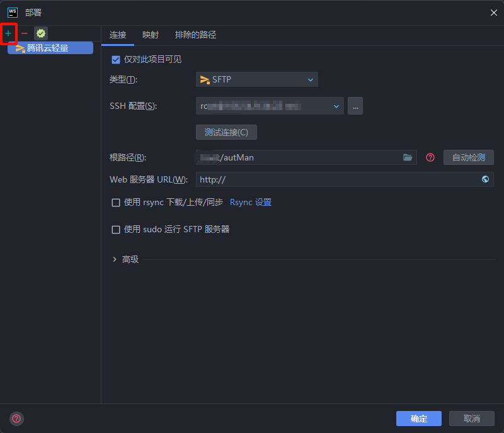Click the Web 服务器 URL input field
Screen dimensions: 504x433
click(337, 179)
